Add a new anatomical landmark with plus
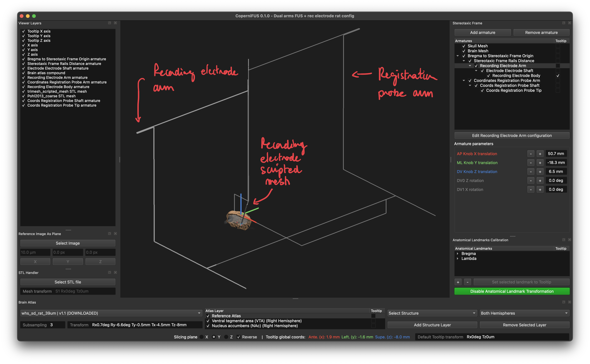590x364 pixels. pyautogui.click(x=458, y=282)
